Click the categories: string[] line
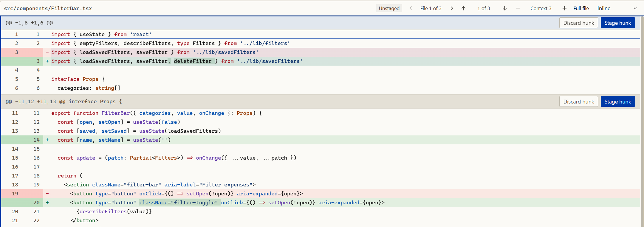This screenshot has height=227, width=644. pyautogui.click(x=321, y=88)
